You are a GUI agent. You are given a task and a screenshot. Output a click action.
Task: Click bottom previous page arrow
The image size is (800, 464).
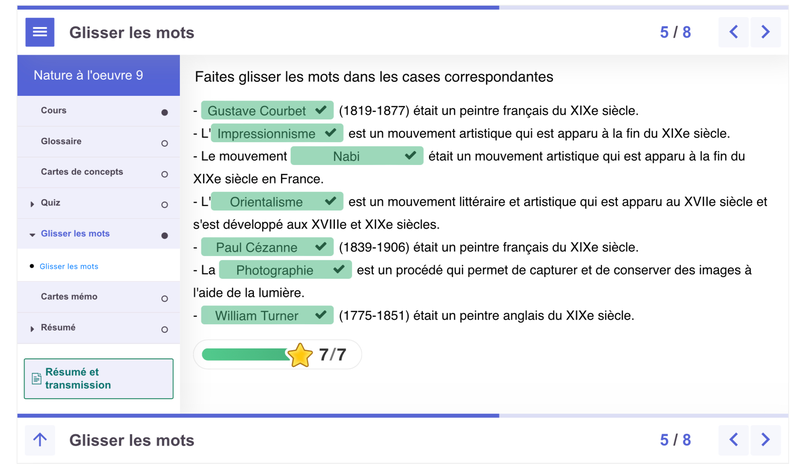point(733,440)
